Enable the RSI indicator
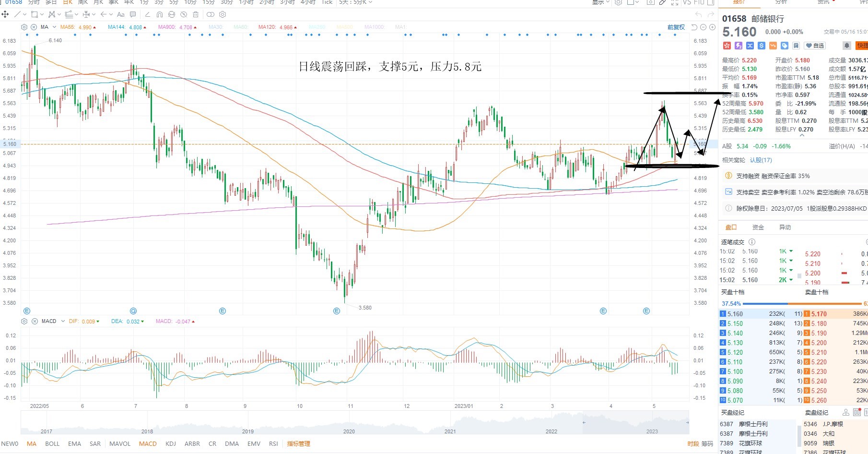Viewport: 868px width, 454px height. pos(273,444)
